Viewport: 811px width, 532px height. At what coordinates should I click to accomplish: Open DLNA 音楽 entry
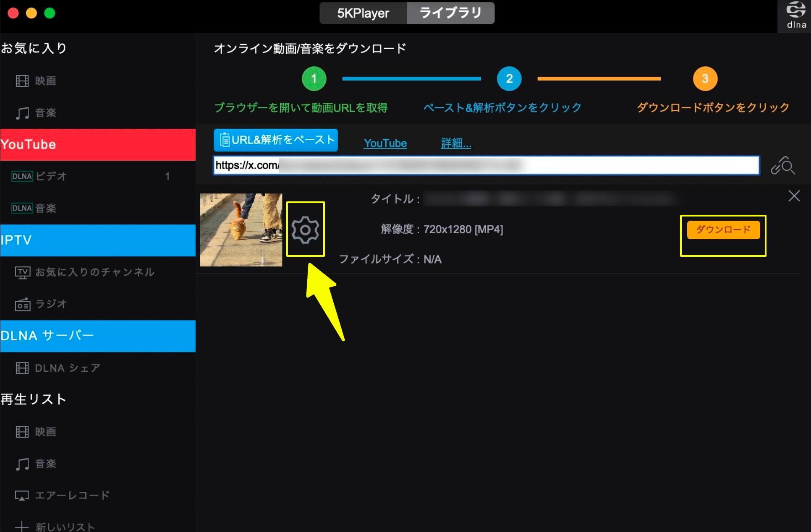click(x=34, y=208)
